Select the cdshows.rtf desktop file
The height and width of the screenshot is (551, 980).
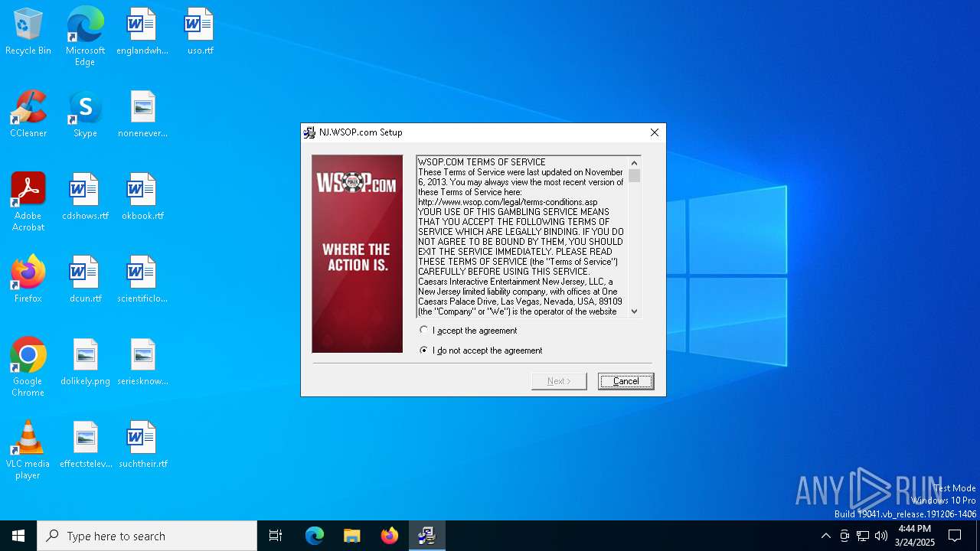click(x=85, y=197)
